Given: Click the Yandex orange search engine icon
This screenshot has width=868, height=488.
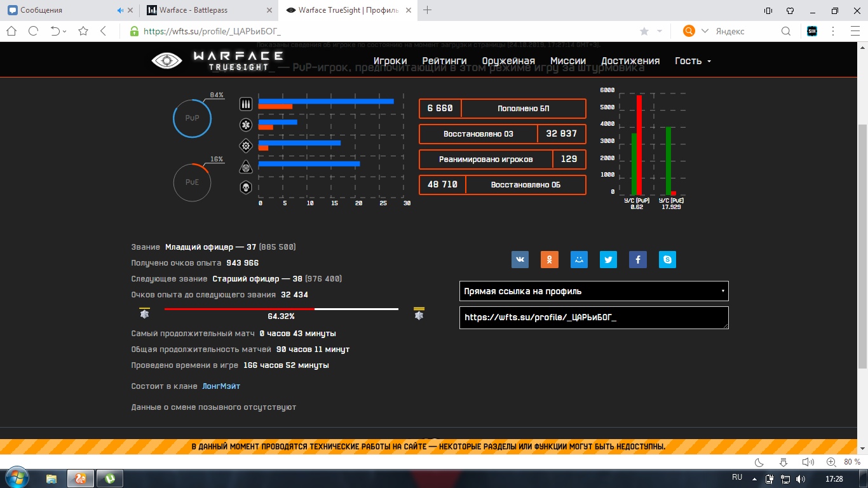Looking at the screenshot, I should [689, 31].
